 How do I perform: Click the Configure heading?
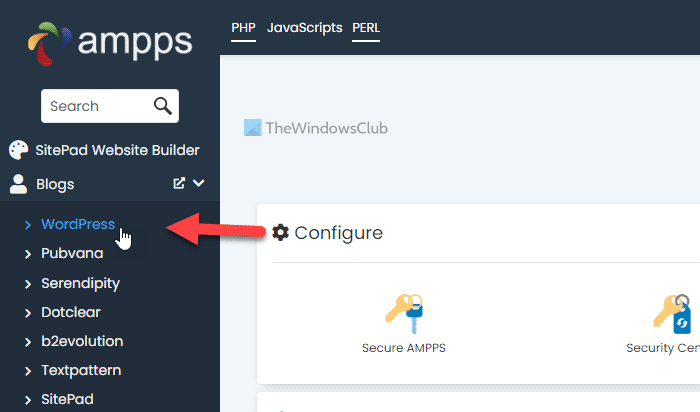[338, 233]
